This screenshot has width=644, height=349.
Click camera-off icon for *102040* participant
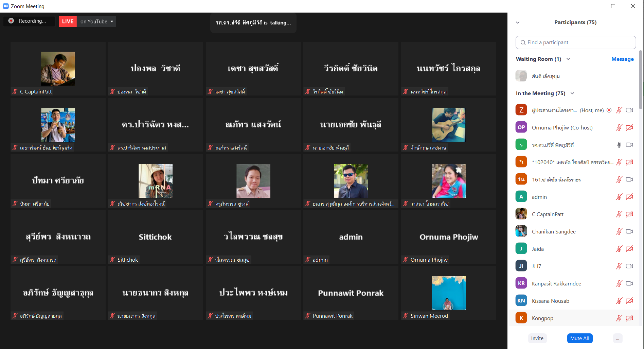pyautogui.click(x=629, y=162)
